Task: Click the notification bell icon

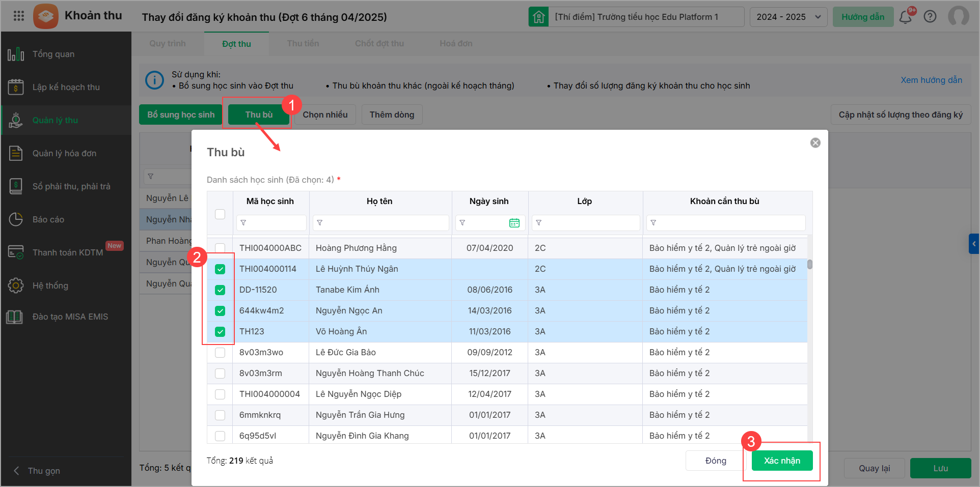Action: pyautogui.click(x=905, y=17)
